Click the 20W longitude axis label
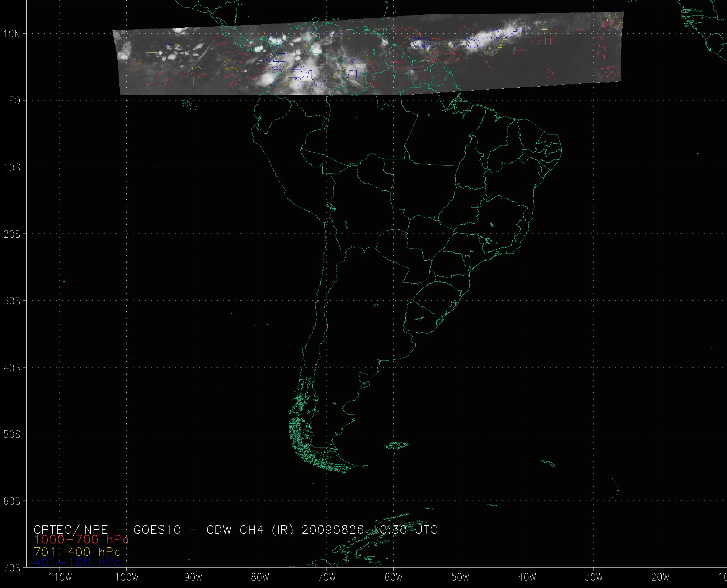 [661, 577]
